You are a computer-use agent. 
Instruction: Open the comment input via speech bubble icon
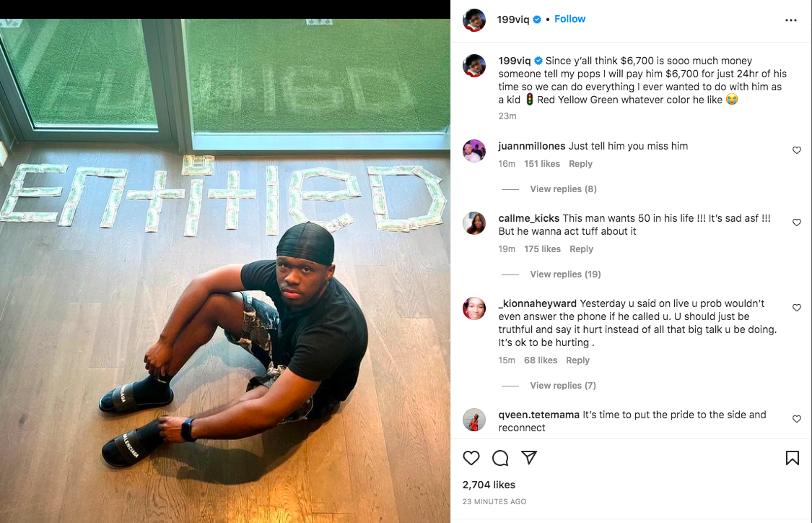pyautogui.click(x=500, y=458)
